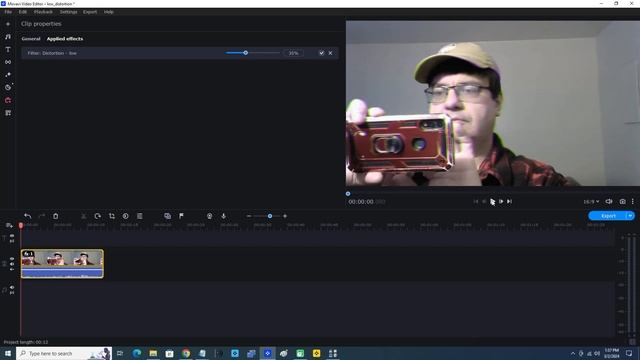Mute the video track audio

(x=12, y=264)
